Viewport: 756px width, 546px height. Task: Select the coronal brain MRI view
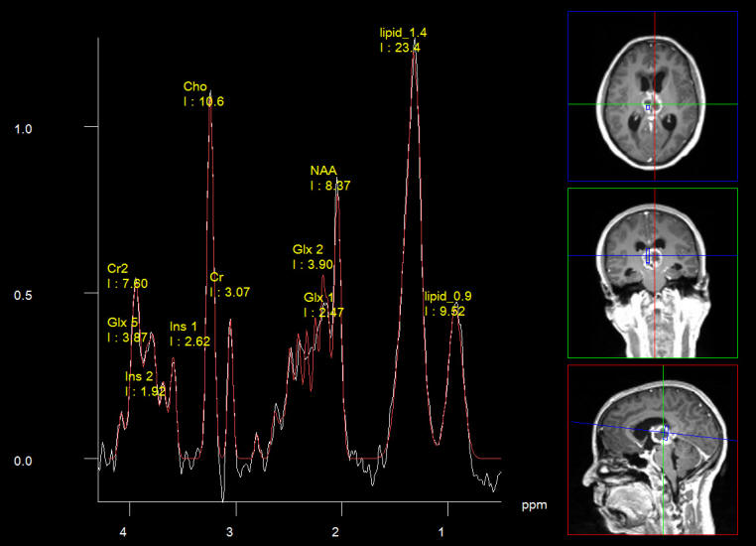pos(652,272)
